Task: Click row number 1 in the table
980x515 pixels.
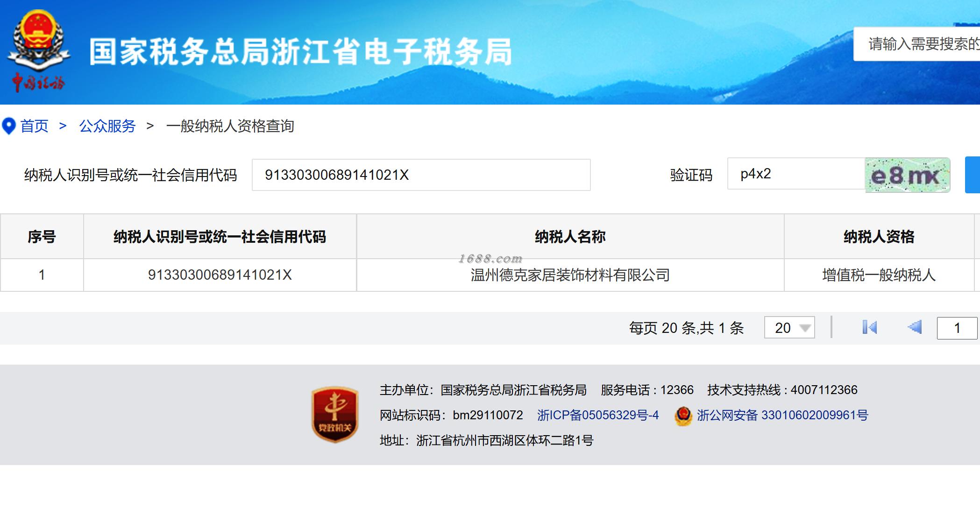Action: pos(42,275)
